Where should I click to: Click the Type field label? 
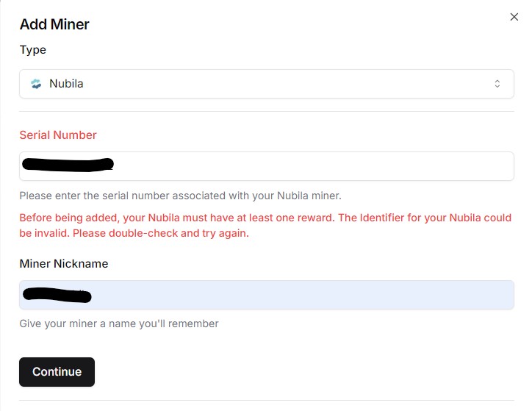pyautogui.click(x=32, y=50)
